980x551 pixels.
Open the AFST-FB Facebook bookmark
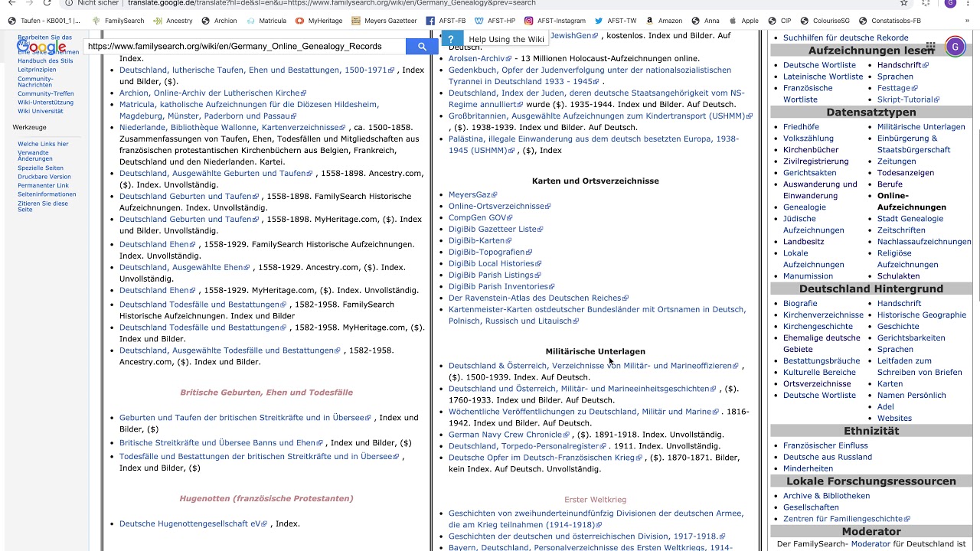point(446,21)
